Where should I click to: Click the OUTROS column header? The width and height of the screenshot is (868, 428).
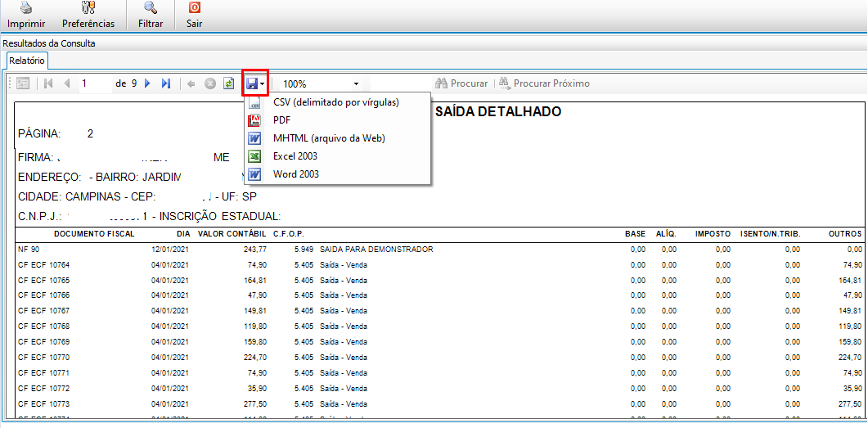[845, 234]
